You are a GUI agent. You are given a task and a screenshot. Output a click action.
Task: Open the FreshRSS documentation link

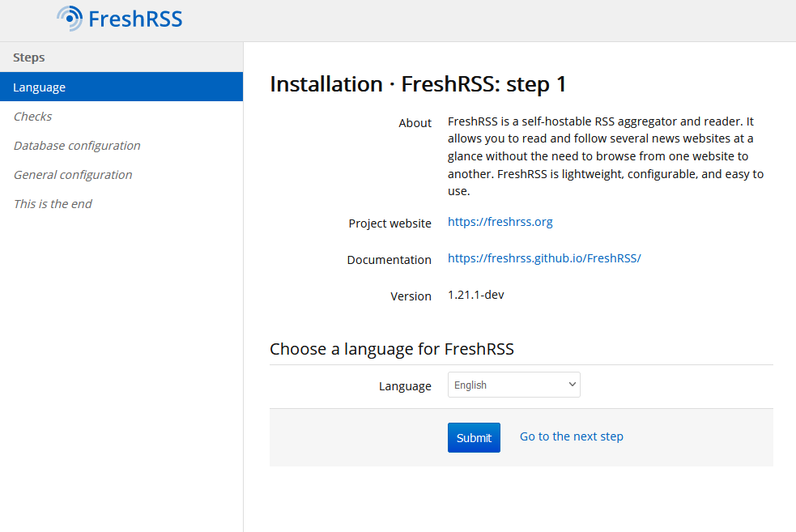[544, 258]
